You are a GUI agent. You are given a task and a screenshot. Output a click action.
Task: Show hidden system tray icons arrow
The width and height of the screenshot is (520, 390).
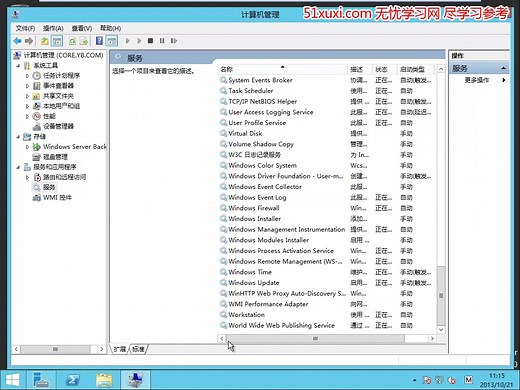414,380
